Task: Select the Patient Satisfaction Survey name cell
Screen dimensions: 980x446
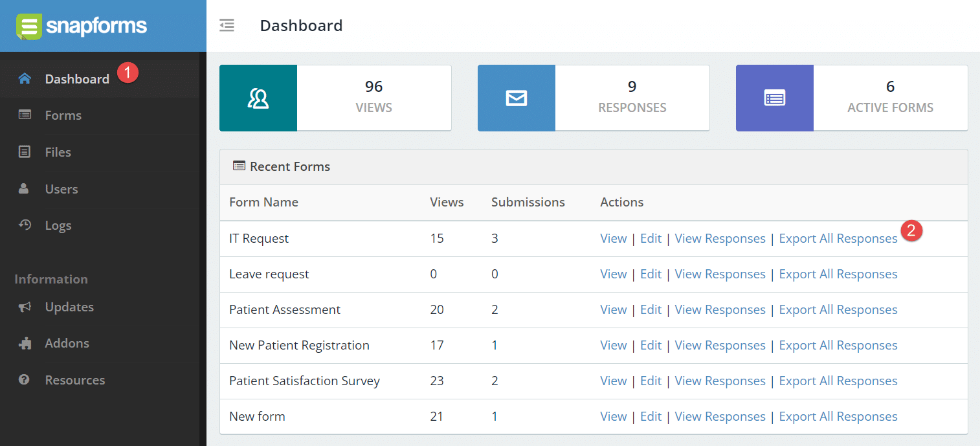Action: 304,381
